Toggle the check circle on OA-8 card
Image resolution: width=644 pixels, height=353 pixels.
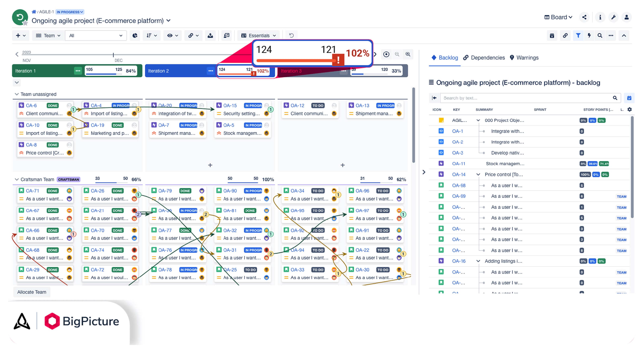(69, 145)
